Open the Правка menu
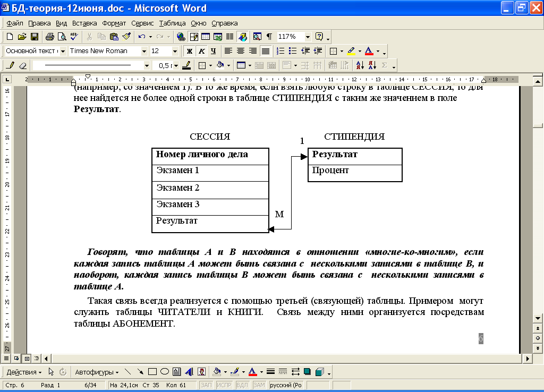Screen dimensions: 544x392 click(x=39, y=23)
